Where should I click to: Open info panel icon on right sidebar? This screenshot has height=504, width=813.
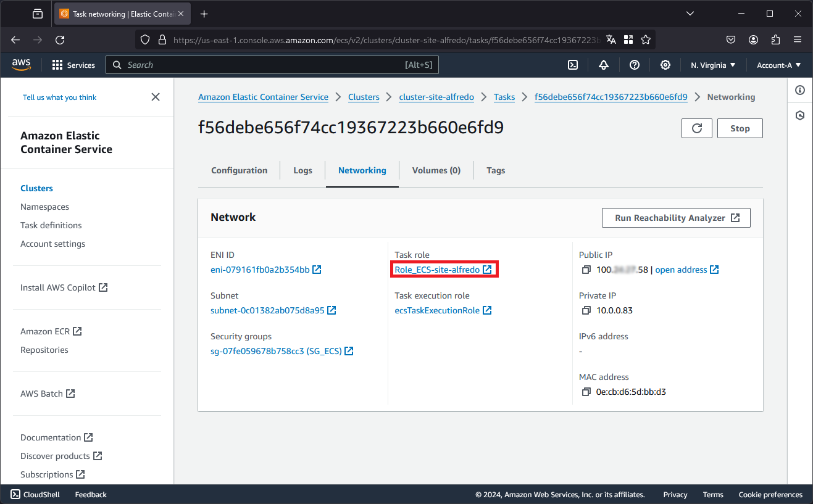(800, 90)
